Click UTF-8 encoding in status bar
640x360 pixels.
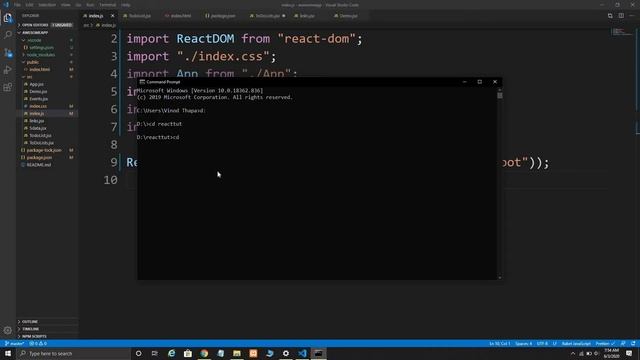tap(542, 343)
